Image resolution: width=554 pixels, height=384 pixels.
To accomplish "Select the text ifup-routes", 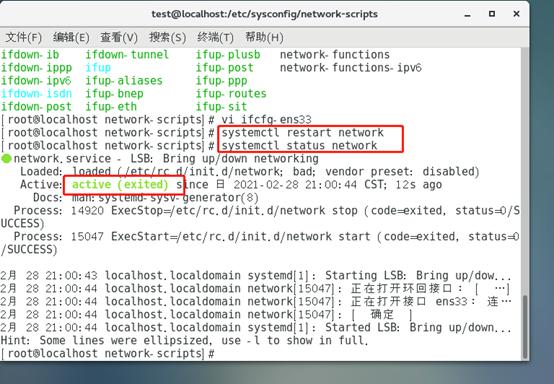I will (231, 94).
